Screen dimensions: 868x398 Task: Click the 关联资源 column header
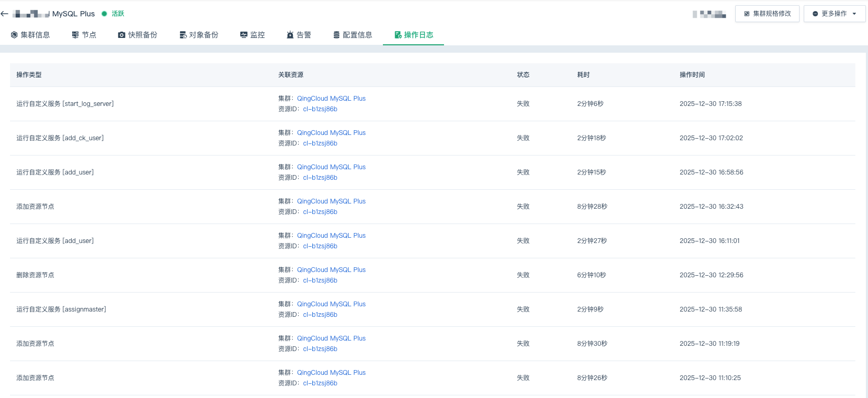291,75
